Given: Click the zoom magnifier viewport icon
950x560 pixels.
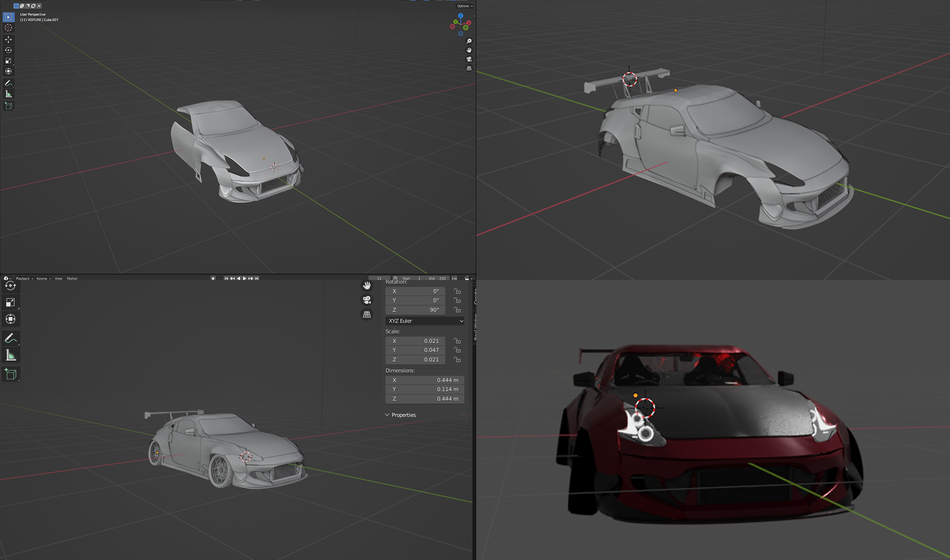Looking at the screenshot, I should click(469, 41).
